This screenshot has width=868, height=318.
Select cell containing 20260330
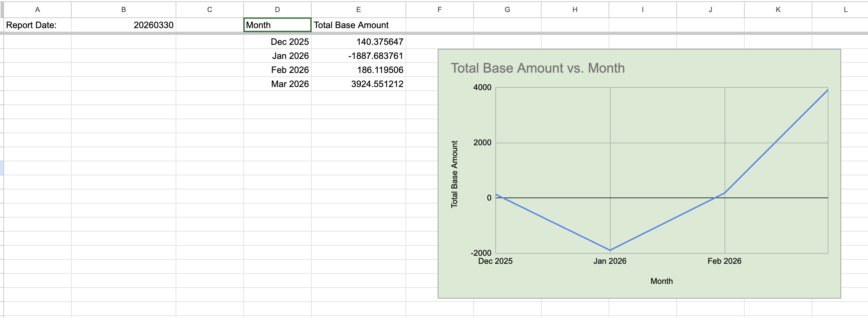(x=123, y=25)
